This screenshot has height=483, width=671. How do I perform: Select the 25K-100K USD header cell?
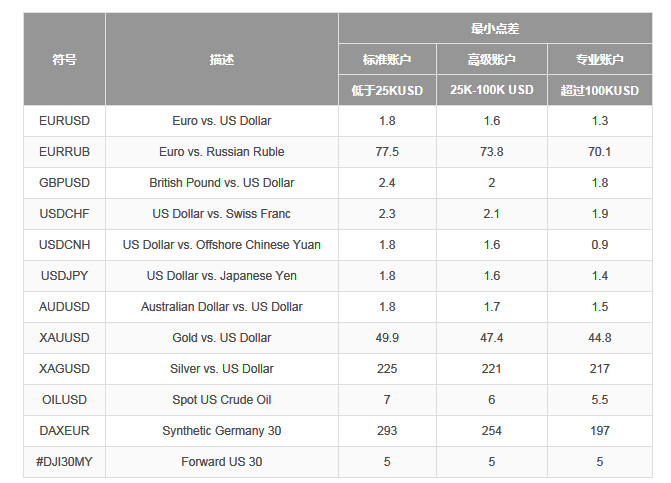492,90
